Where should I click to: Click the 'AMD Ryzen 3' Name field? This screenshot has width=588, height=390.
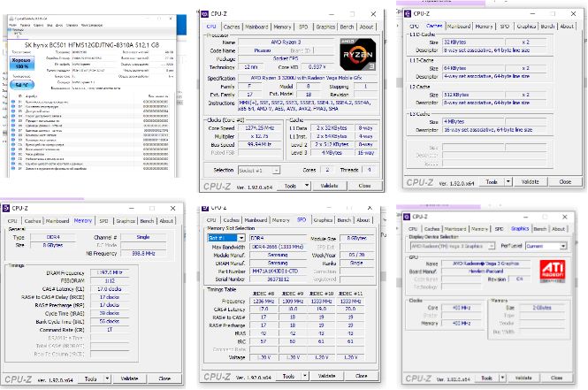[286, 42]
